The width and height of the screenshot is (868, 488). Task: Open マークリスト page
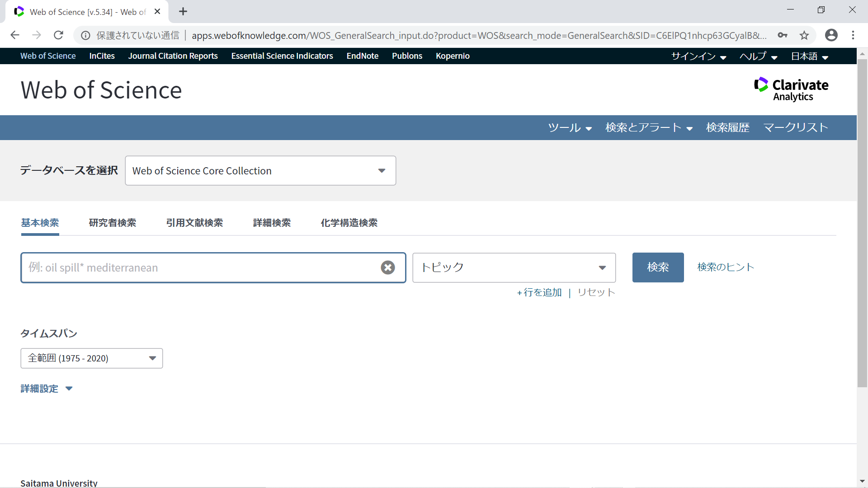click(796, 128)
